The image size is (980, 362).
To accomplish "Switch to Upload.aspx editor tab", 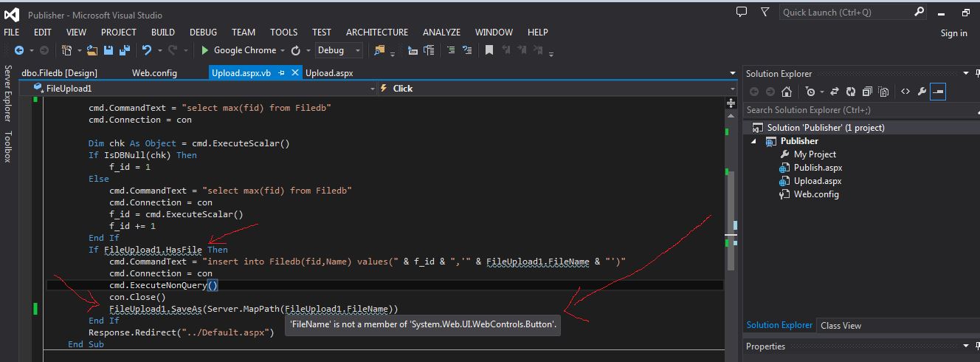I will (x=329, y=73).
